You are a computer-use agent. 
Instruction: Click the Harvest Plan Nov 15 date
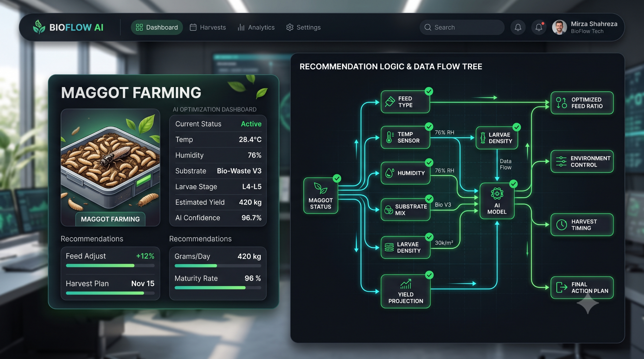click(143, 283)
